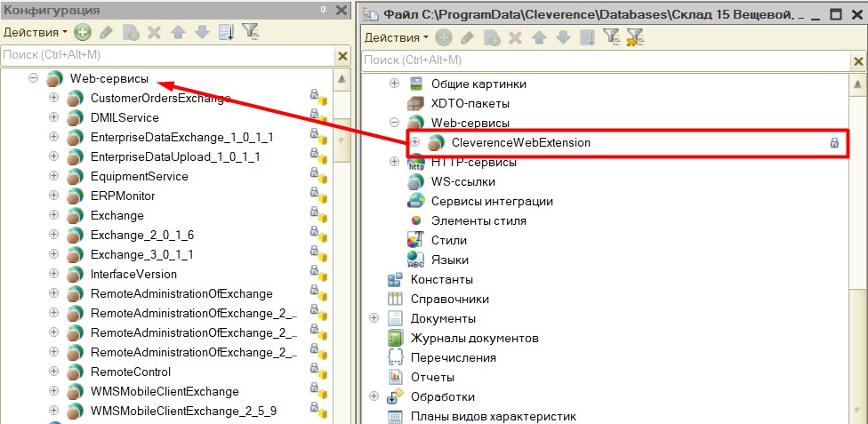This screenshot has width=868, height=424.
Task: Expand the CleverenceWebExtension node
Action: pyautogui.click(x=415, y=142)
